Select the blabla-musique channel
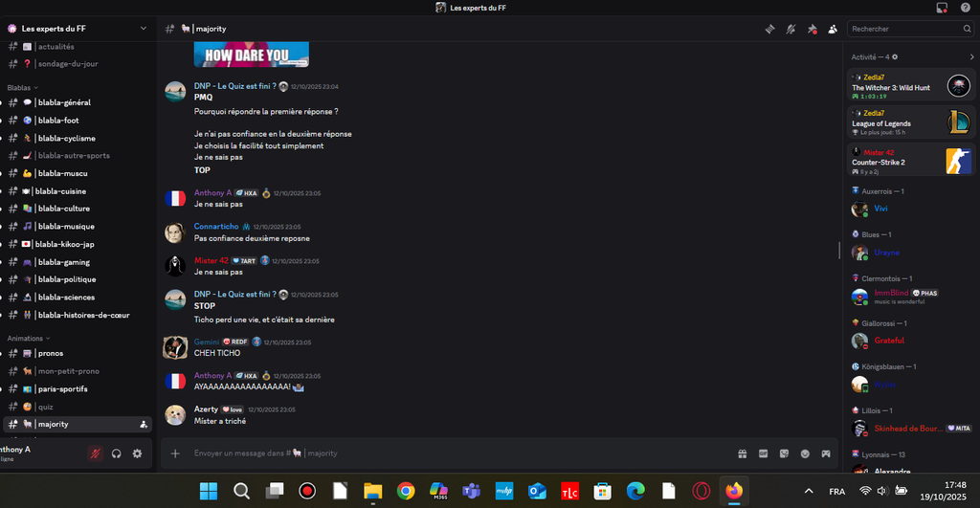The image size is (980, 508). [78, 226]
